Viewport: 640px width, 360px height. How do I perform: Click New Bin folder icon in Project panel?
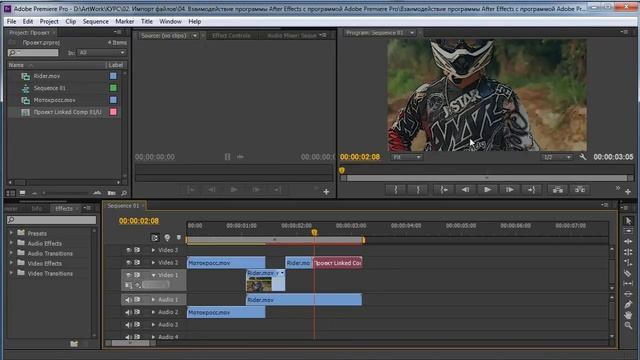(x=111, y=193)
